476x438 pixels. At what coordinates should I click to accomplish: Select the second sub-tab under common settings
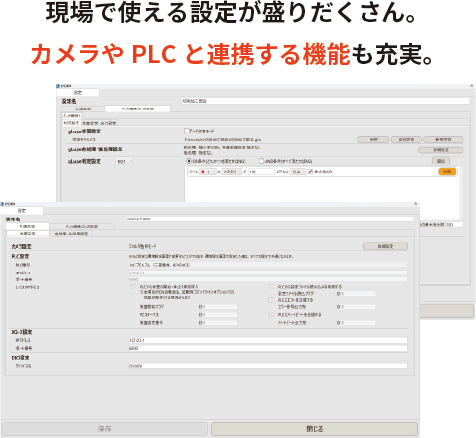pos(71,234)
